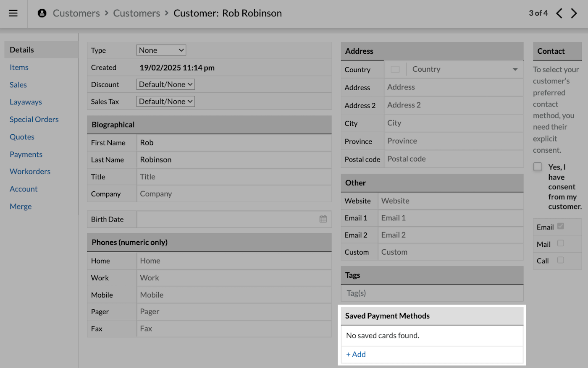
Task: Click the Postal code input field
Action: click(x=454, y=159)
